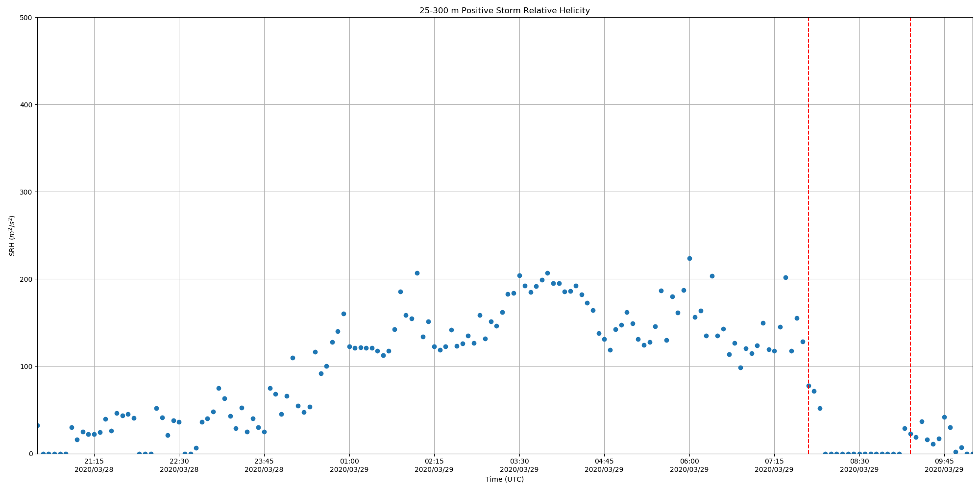
Task: Select the y-axis tick label '100'
Action: 26,367
